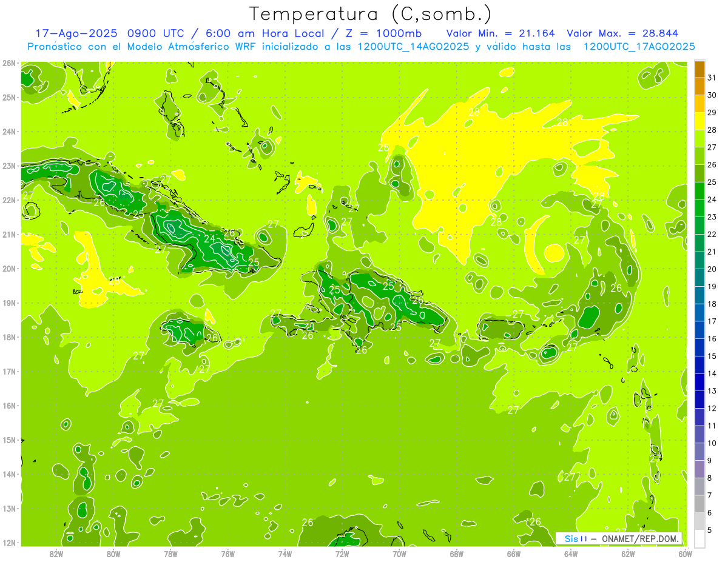Click the colorbar label 5
The height and width of the screenshot is (562, 728).
tap(710, 530)
